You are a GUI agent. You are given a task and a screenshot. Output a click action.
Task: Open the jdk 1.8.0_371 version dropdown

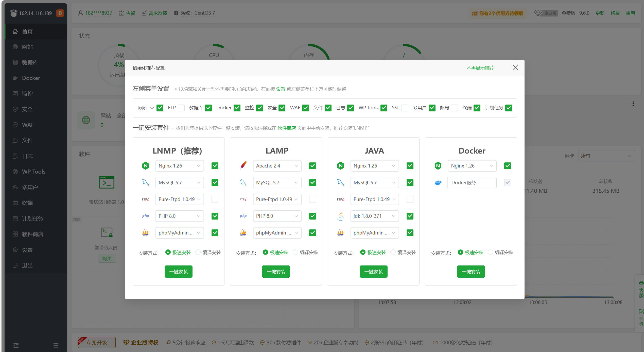pos(374,216)
